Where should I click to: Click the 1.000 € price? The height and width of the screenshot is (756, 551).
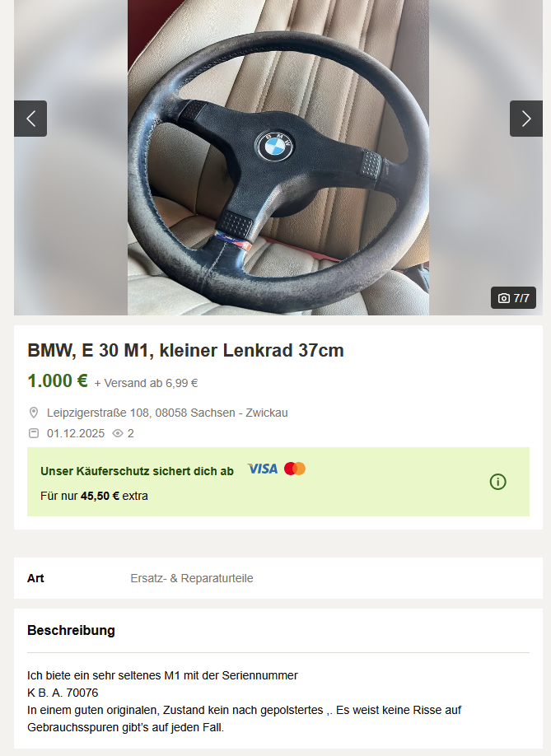pyautogui.click(x=58, y=381)
